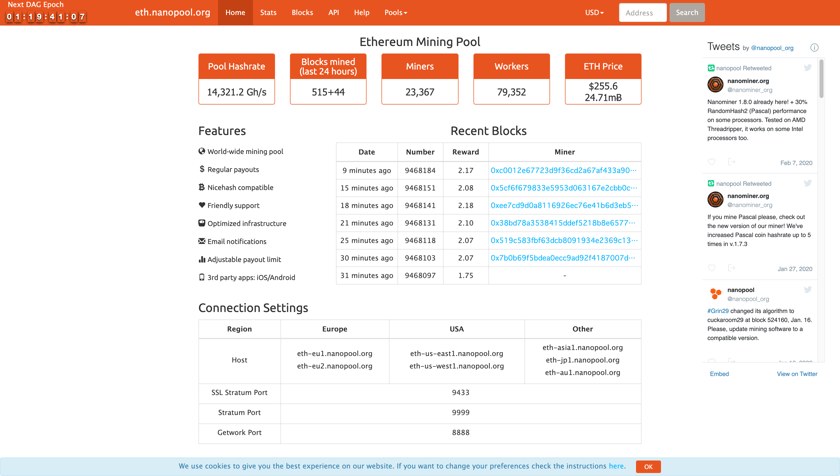The width and height of the screenshot is (840, 476).
Task: Click host eth-us-east1.nanopool.org
Action: click(456, 353)
